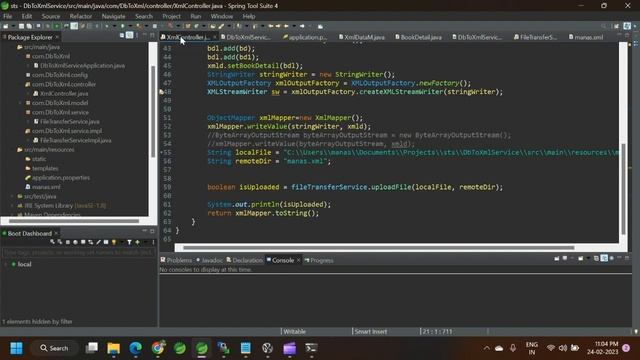Click the globe open-browser icon in Boot Dashboard
This screenshot has width=640, height=360.
(x=75, y=242)
